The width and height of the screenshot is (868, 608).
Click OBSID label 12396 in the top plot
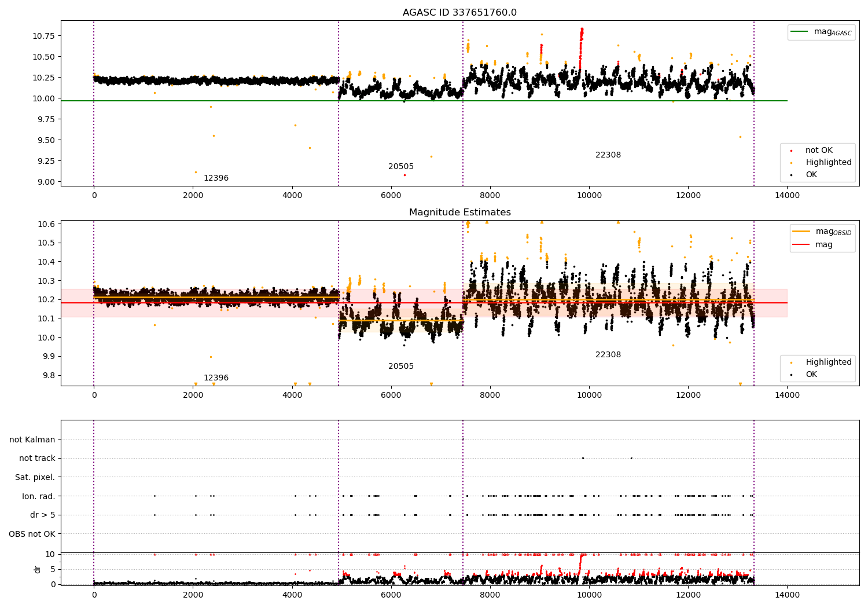pyautogui.click(x=216, y=178)
